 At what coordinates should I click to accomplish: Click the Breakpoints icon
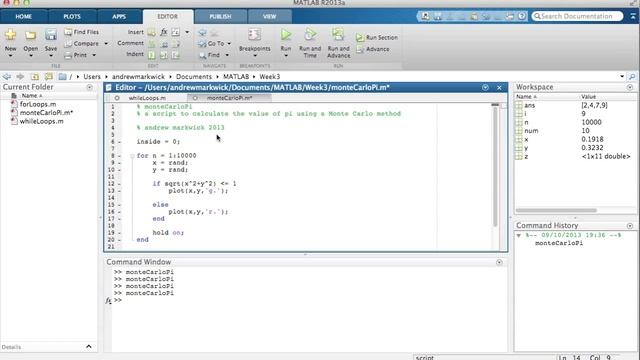255,36
